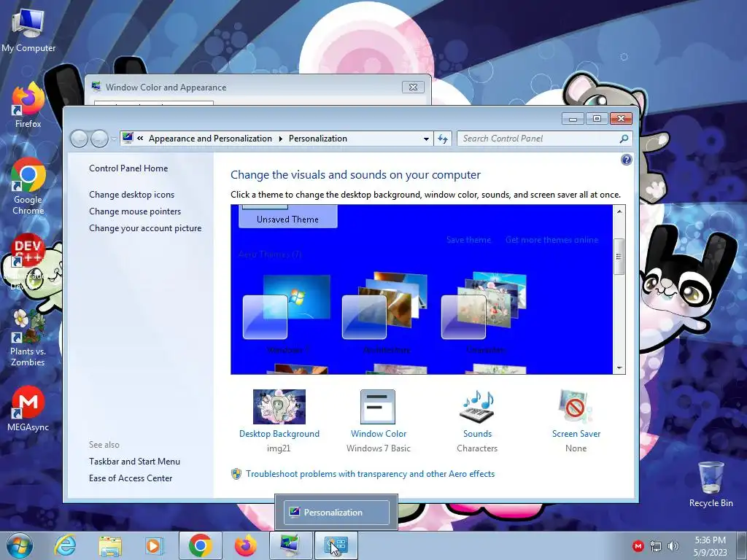Open Sounds link
747x560 pixels.
point(477,434)
